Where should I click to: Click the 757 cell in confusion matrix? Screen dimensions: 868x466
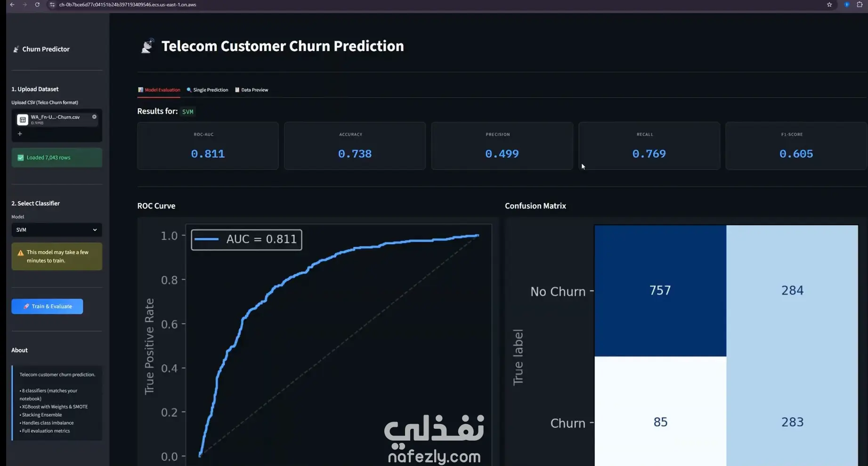[660, 291]
